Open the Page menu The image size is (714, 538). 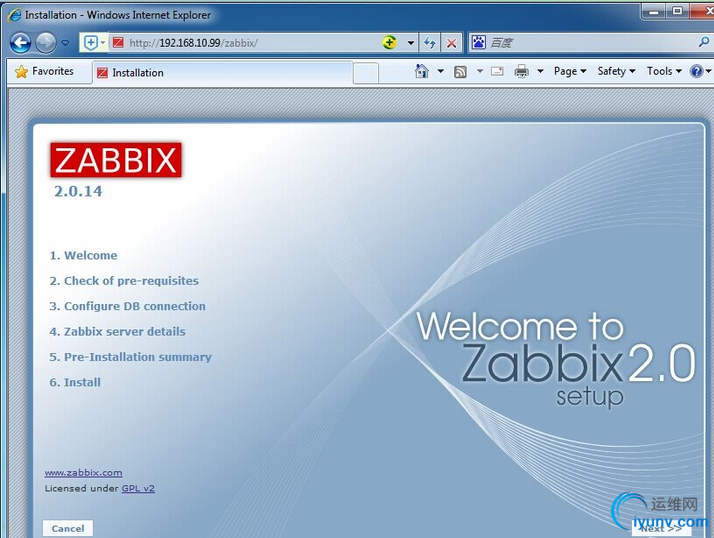click(570, 71)
